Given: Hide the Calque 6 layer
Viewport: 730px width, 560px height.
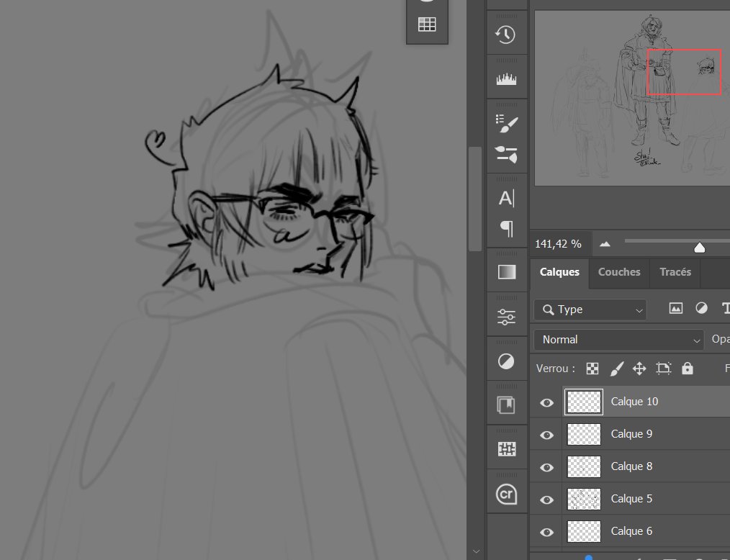Looking at the screenshot, I should [x=546, y=532].
